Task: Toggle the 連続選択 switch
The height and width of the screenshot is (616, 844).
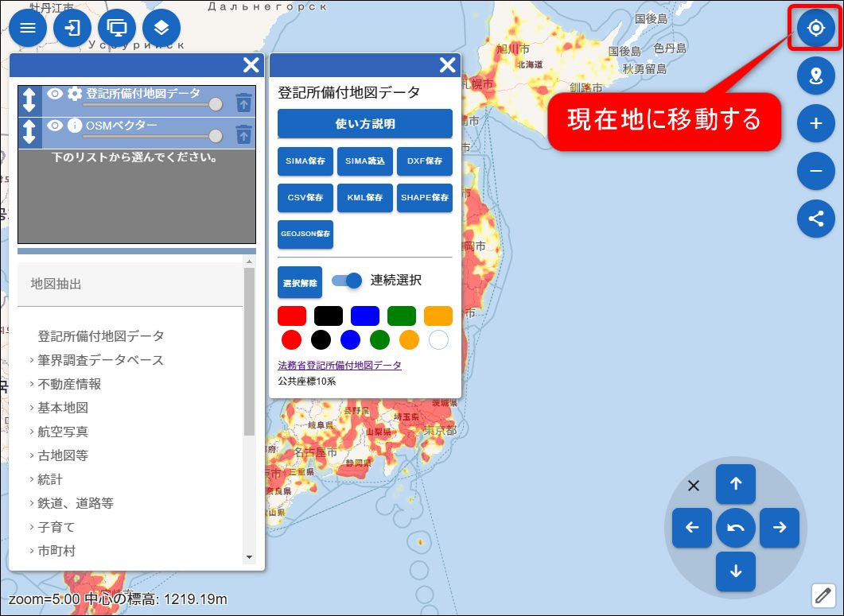Action: click(x=347, y=281)
